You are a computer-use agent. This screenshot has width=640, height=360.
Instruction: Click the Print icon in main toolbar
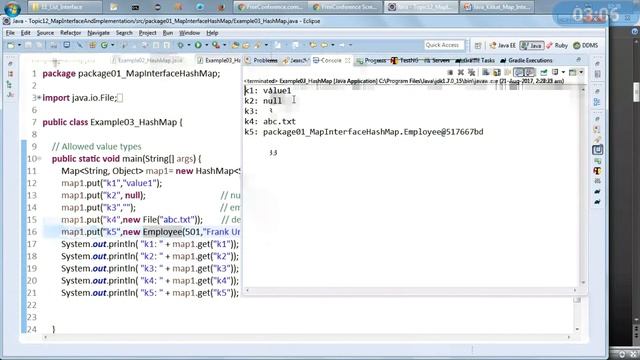pos(53,45)
